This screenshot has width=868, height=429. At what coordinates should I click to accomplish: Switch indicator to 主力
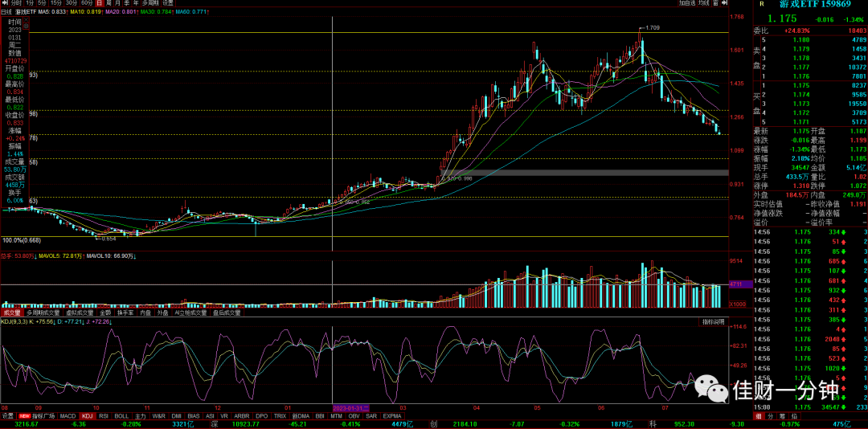141,415
